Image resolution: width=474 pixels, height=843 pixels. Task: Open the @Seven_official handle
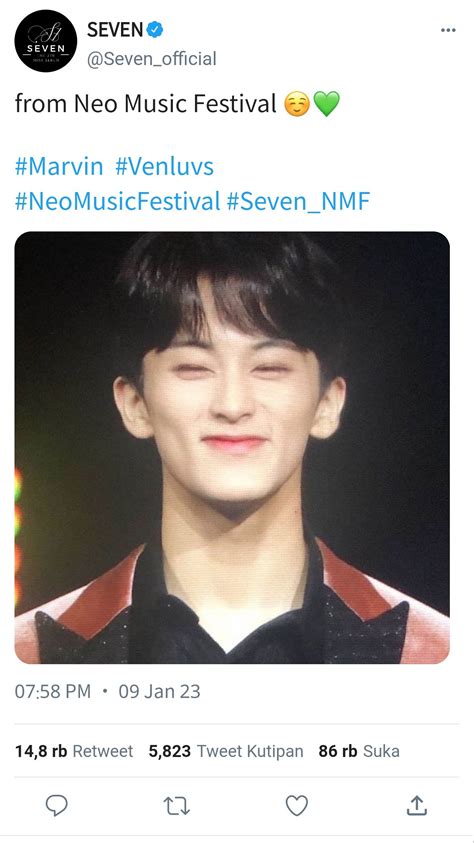pyautogui.click(x=152, y=59)
